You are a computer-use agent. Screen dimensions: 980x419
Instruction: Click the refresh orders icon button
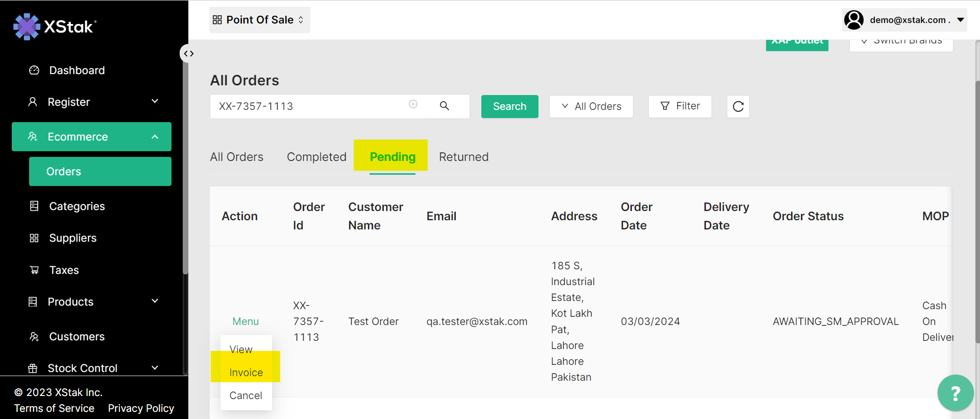pos(738,106)
